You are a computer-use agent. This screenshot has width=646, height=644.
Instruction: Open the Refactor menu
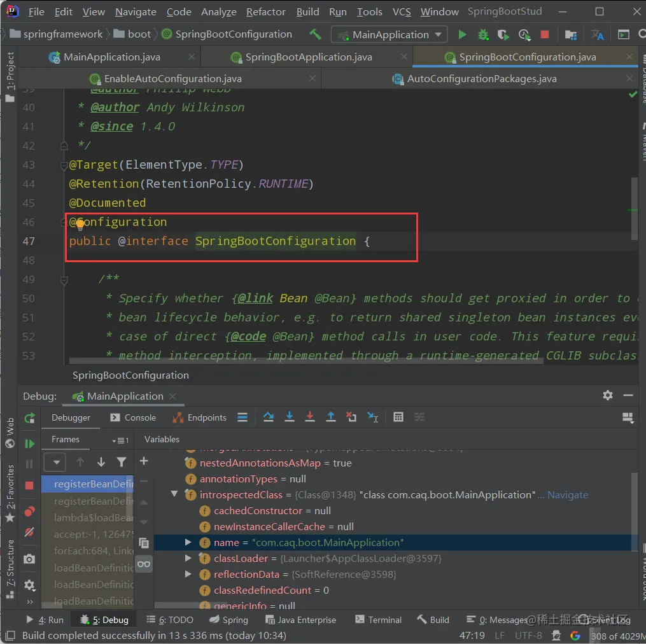click(266, 12)
